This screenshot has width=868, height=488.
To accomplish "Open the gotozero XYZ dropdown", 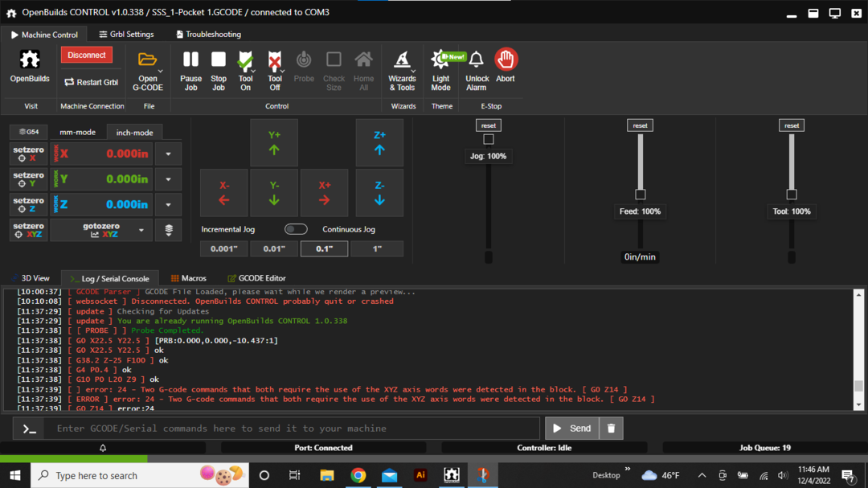I will tap(141, 230).
